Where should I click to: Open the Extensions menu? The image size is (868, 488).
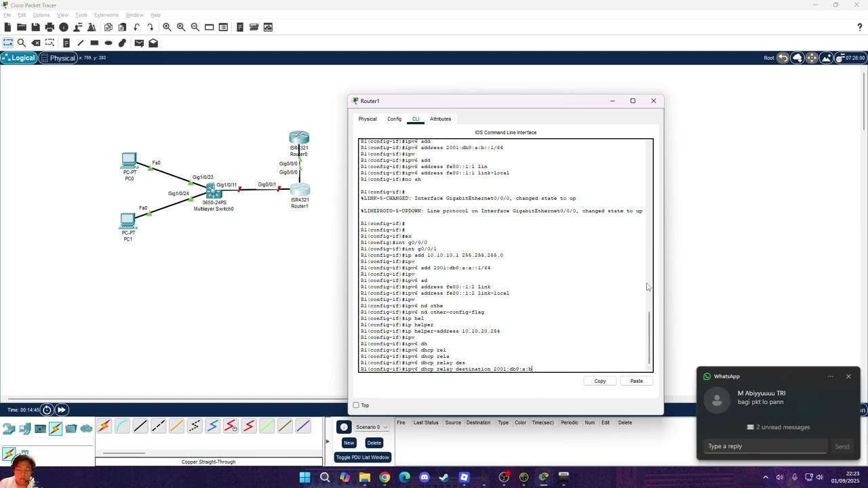pyautogui.click(x=106, y=15)
